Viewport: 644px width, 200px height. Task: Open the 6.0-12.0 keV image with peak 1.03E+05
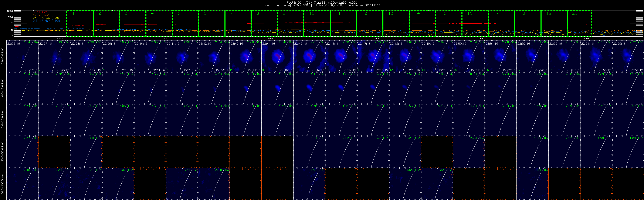pos(341,88)
